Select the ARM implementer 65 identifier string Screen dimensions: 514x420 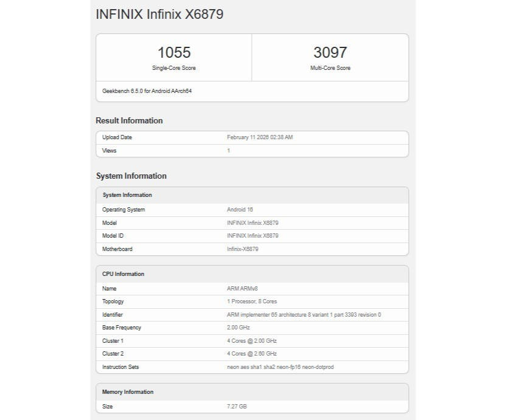[304, 315]
